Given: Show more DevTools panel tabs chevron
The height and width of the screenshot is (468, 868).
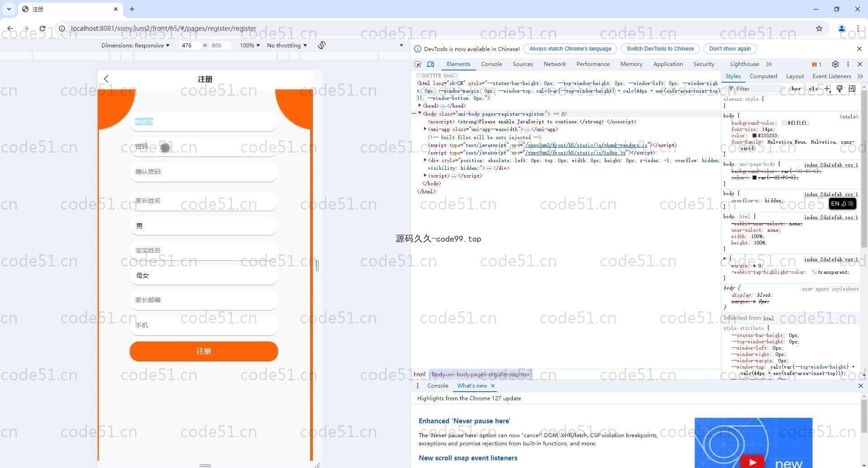Looking at the screenshot, I should pos(769,64).
